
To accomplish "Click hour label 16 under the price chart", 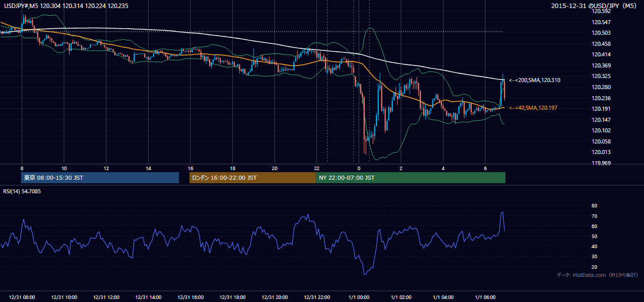I will pyautogui.click(x=190, y=168).
